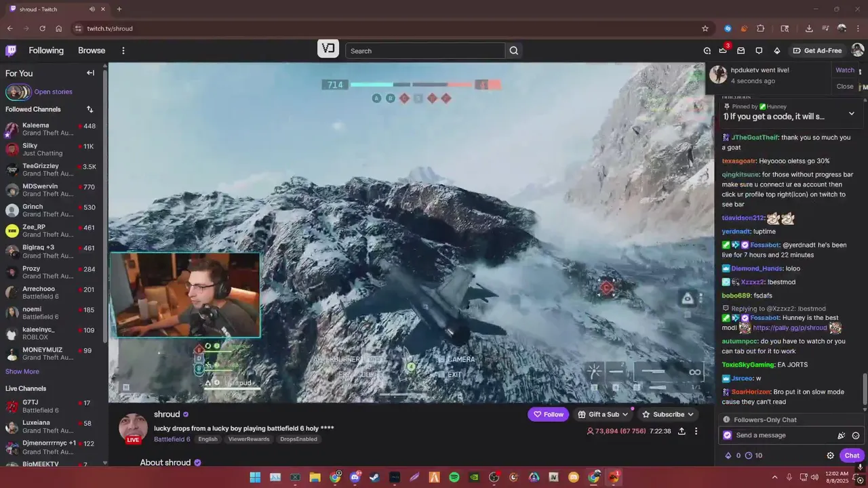
Task: Open a new browser tab
Action: coord(119,9)
